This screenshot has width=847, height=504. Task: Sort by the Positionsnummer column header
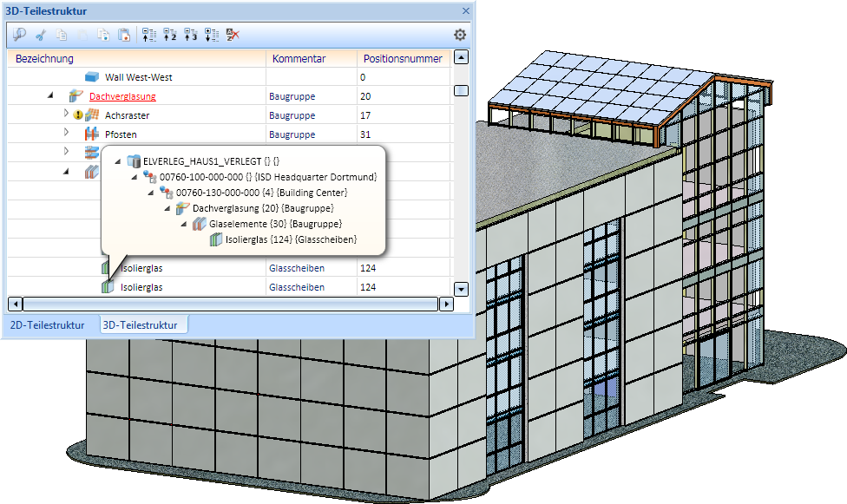point(403,58)
